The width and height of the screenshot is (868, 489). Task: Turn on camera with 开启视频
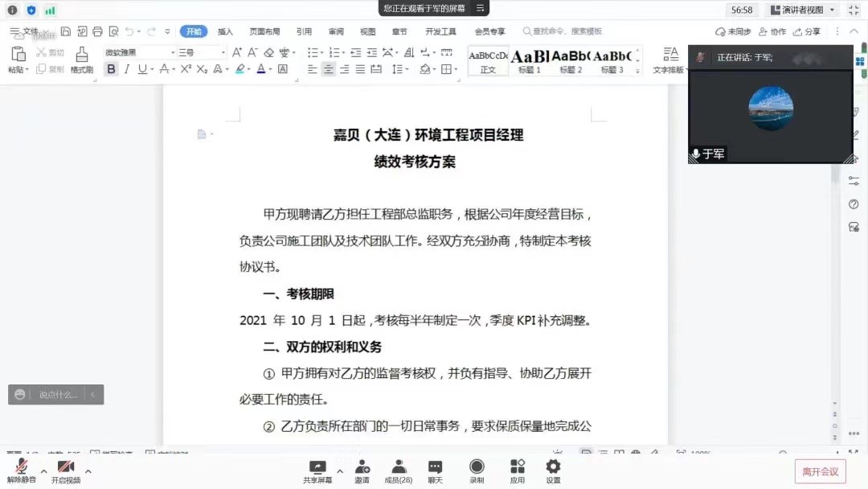tap(66, 472)
